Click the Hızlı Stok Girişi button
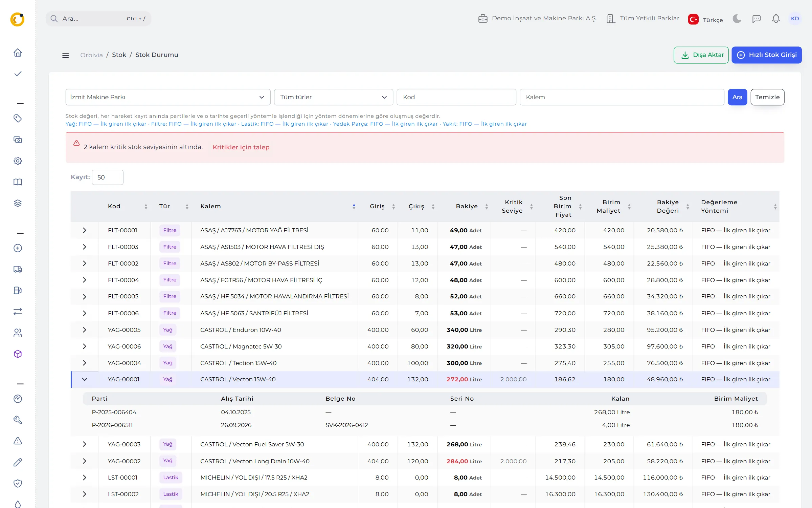The image size is (812, 508). (x=766, y=55)
